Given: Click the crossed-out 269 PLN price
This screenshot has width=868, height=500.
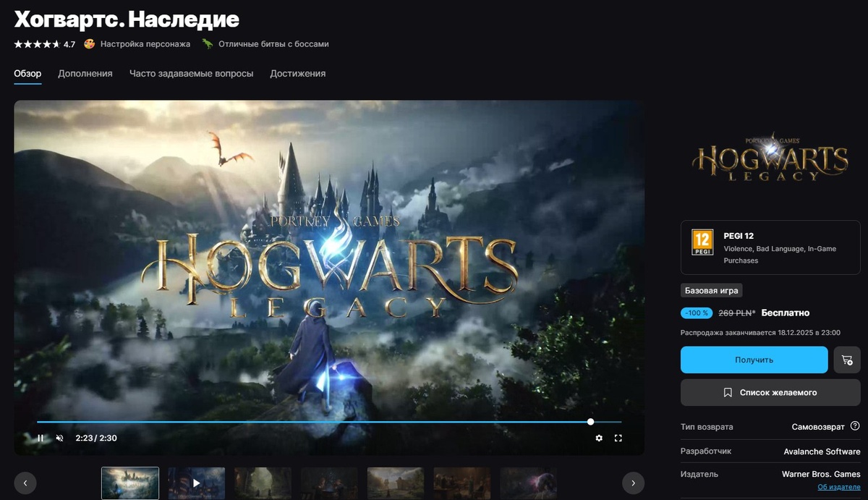Looking at the screenshot, I should coord(737,313).
